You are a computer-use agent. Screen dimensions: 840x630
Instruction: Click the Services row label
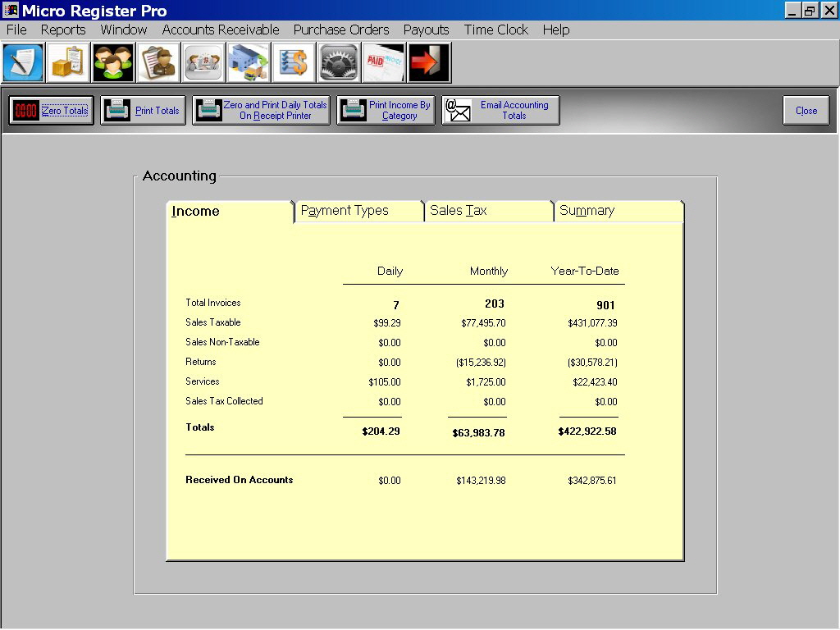click(x=203, y=381)
